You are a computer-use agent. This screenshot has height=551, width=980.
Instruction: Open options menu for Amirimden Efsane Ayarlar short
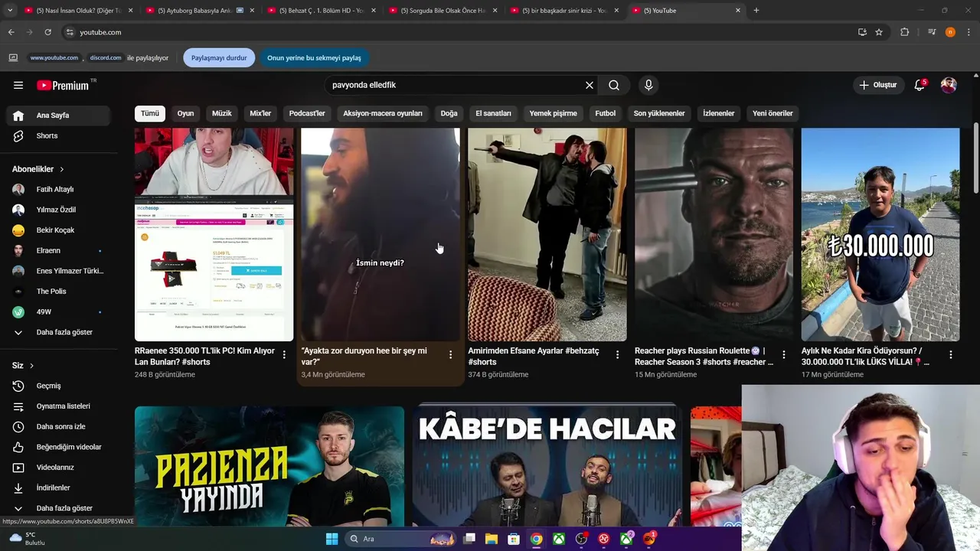[x=617, y=355]
